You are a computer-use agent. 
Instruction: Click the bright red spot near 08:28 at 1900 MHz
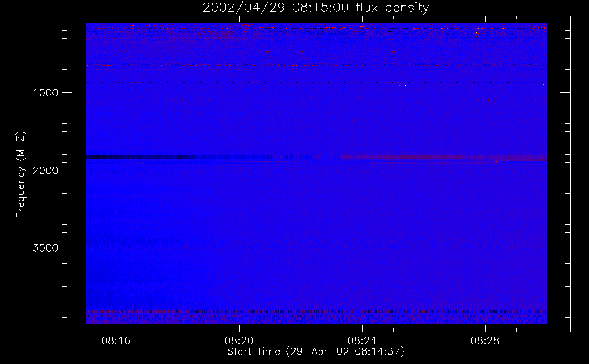[497, 161]
